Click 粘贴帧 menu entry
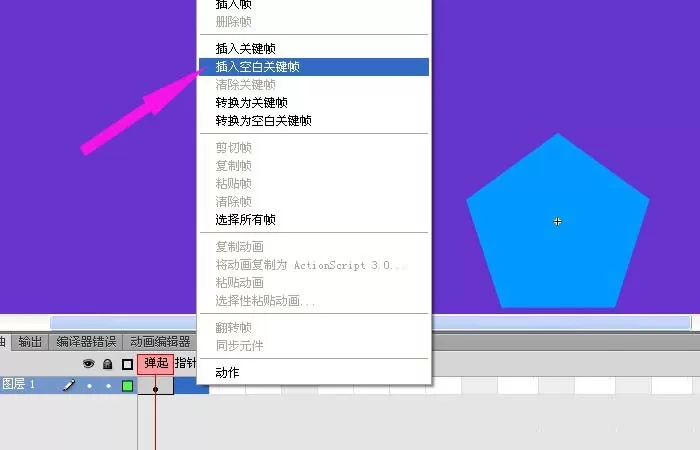 [x=314, y=183]
